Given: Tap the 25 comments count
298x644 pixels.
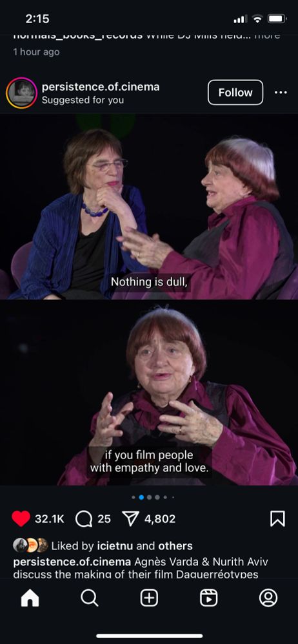Looking at the screenshot, I should 104,518.
